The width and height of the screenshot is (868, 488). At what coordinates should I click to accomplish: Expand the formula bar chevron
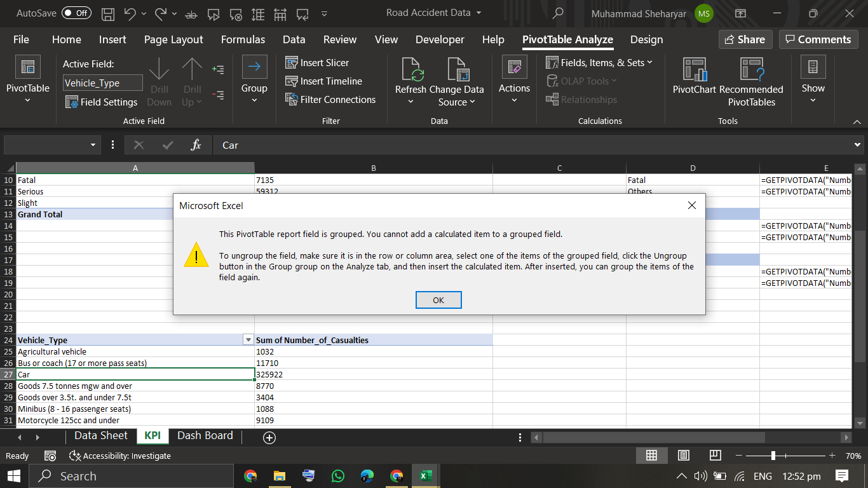point(858,145)
